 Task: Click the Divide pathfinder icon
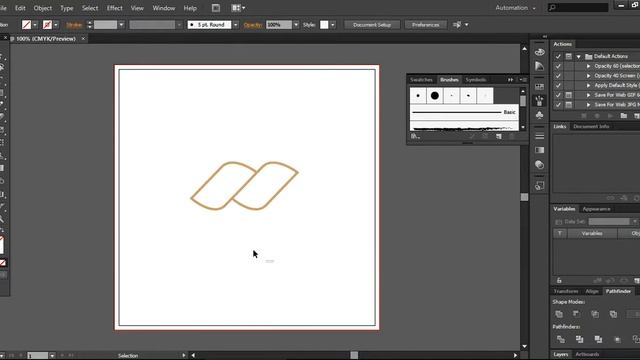[561, 339]
